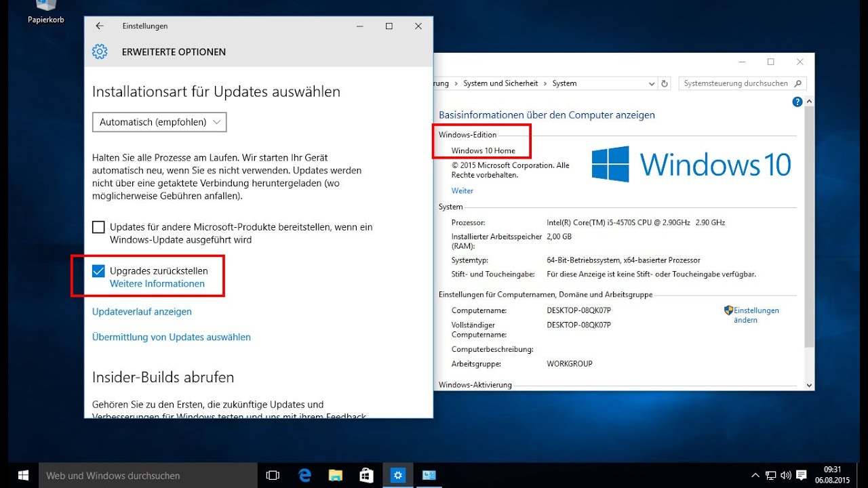Maximize the Einstellungen window
868x488 pixels.
[389, 26]
